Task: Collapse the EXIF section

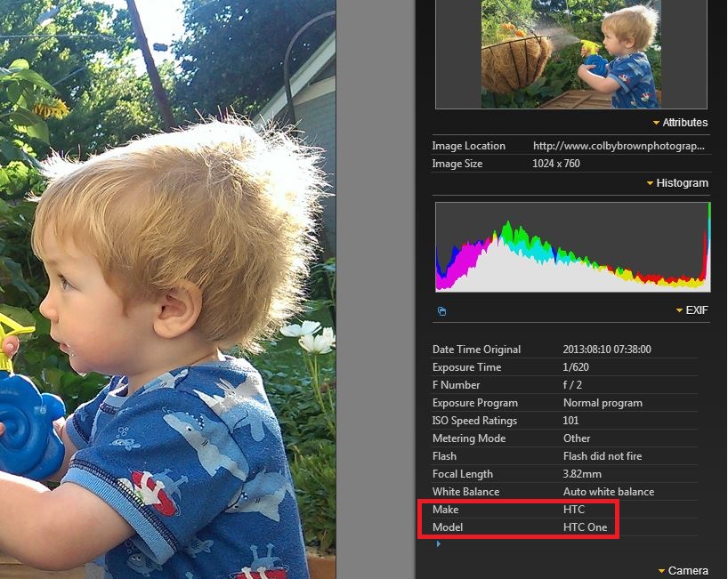Action: 692,310
